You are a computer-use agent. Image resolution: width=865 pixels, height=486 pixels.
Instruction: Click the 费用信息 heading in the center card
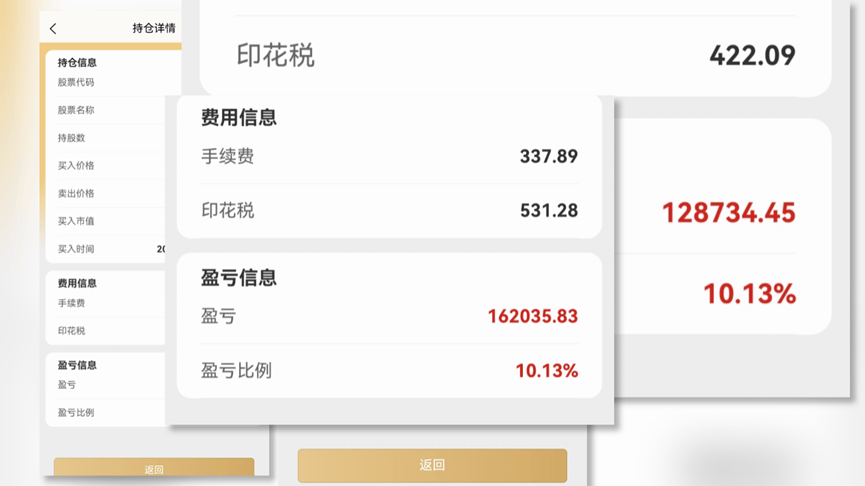[x=238, y=118]
